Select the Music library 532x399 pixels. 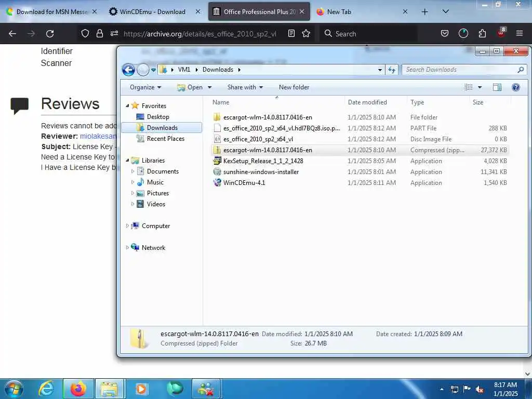click(155, 182)
